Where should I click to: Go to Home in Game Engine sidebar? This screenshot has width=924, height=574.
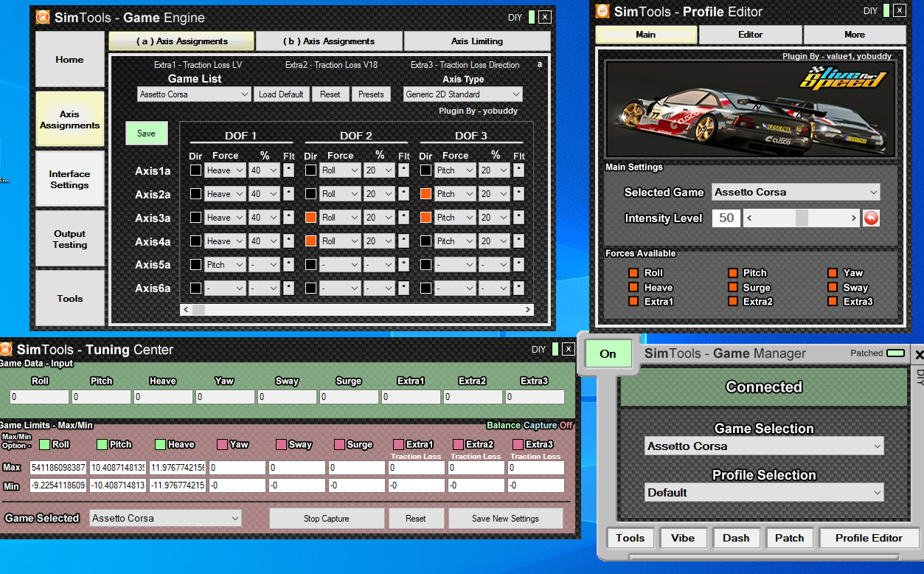(70, 60)
